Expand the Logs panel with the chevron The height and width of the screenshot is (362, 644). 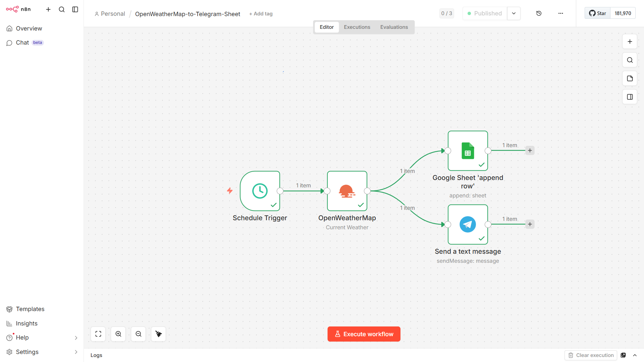coord(635,355)
